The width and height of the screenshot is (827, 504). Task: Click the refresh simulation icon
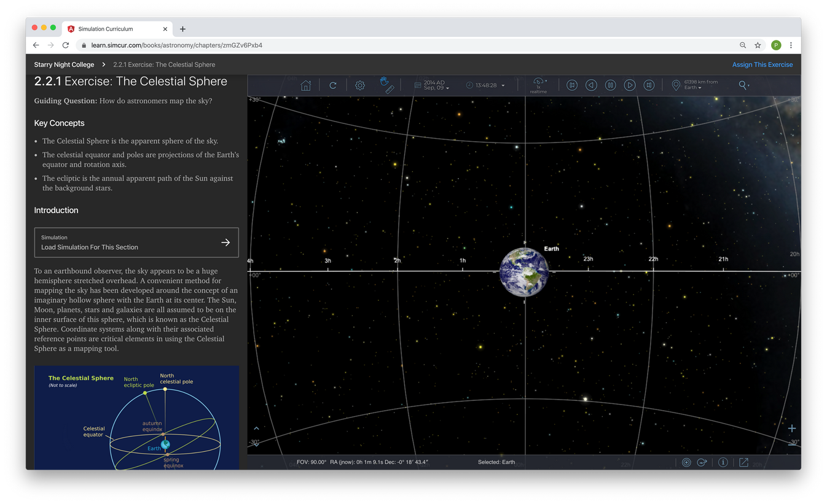tap(332, 85)
